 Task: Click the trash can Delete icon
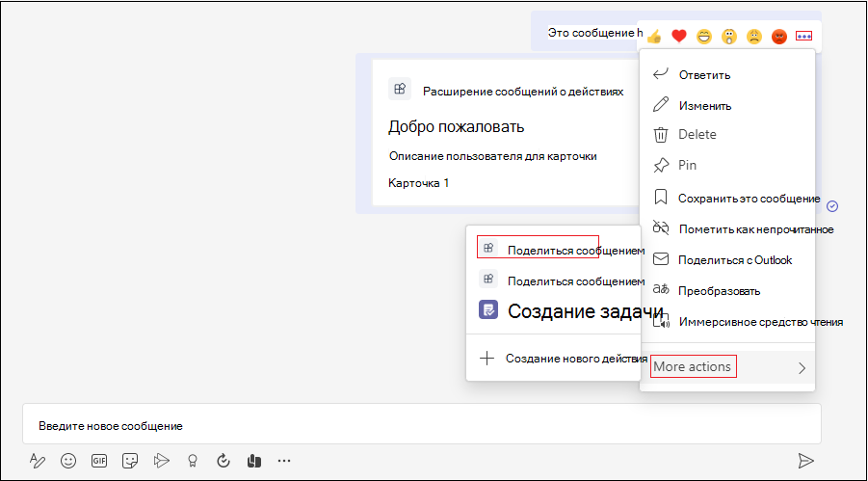pyautogui.click(x=661, y=135)
